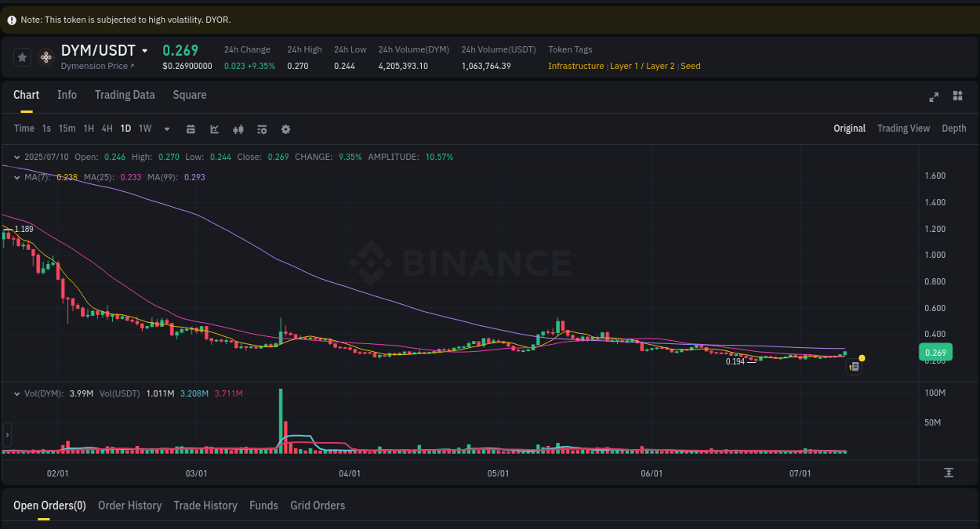
Task: Open chart settings with the gear icon
Action: (x=285, y=129)
